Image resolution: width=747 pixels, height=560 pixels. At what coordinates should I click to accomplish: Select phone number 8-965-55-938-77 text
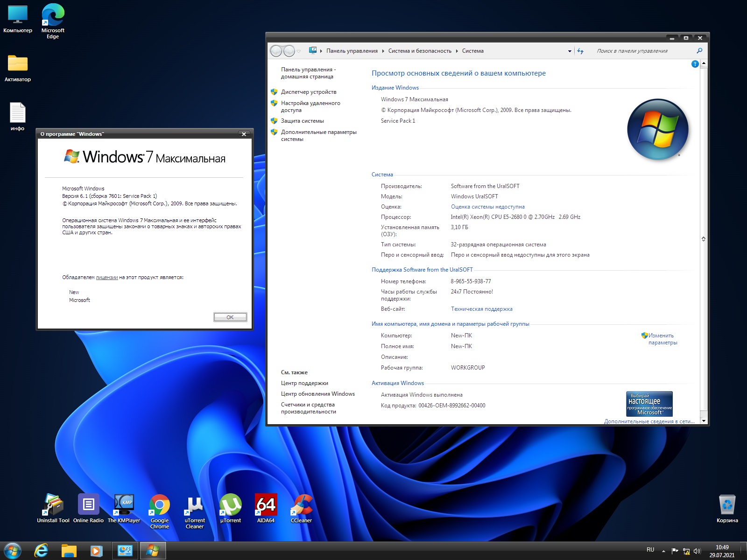pyautogui.click(x=471, y=281)
